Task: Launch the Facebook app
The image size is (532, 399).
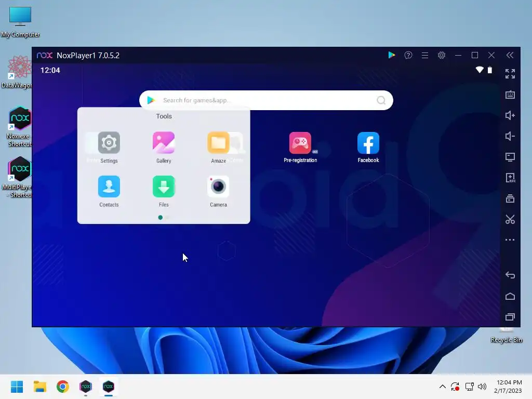Action: click(368, 143)
